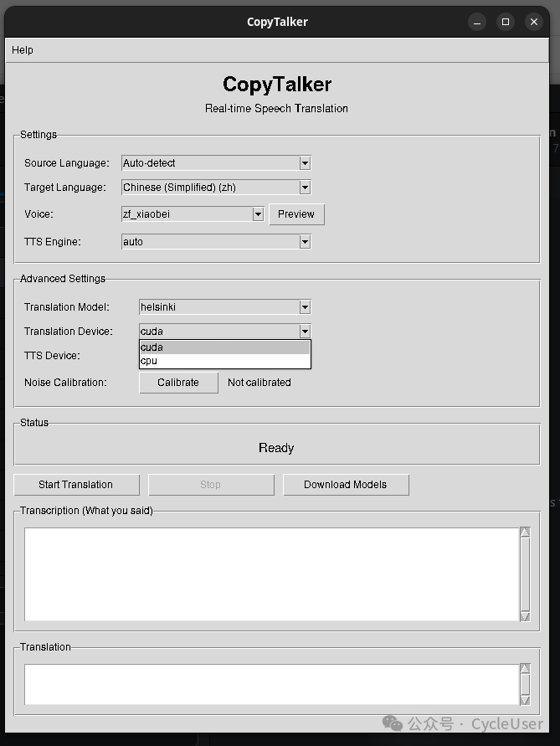Click inside the Transcription text area
Viewport: 560px width, 746px height.
click(x=271, y=574)
